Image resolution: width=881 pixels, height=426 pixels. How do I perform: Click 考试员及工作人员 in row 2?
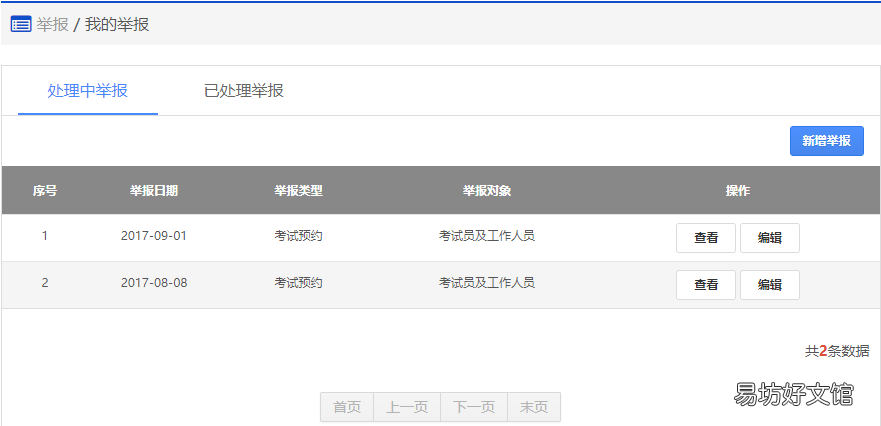[487, 283]
